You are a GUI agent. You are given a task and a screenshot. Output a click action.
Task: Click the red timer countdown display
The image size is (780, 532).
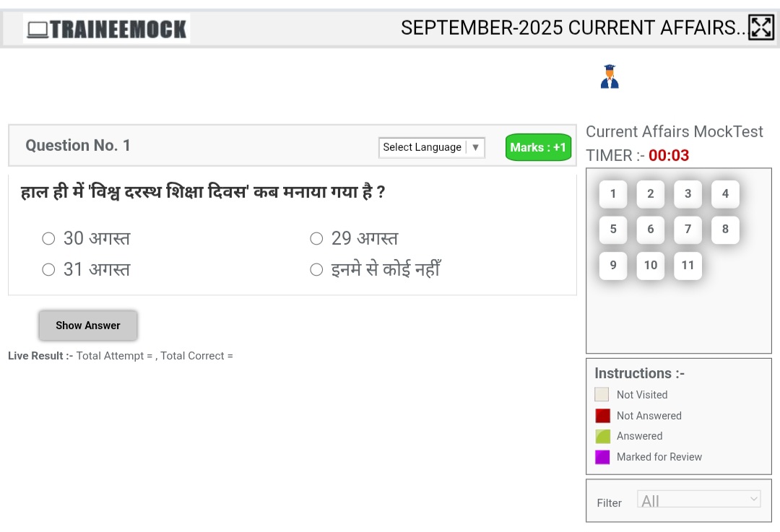(669, 155)
